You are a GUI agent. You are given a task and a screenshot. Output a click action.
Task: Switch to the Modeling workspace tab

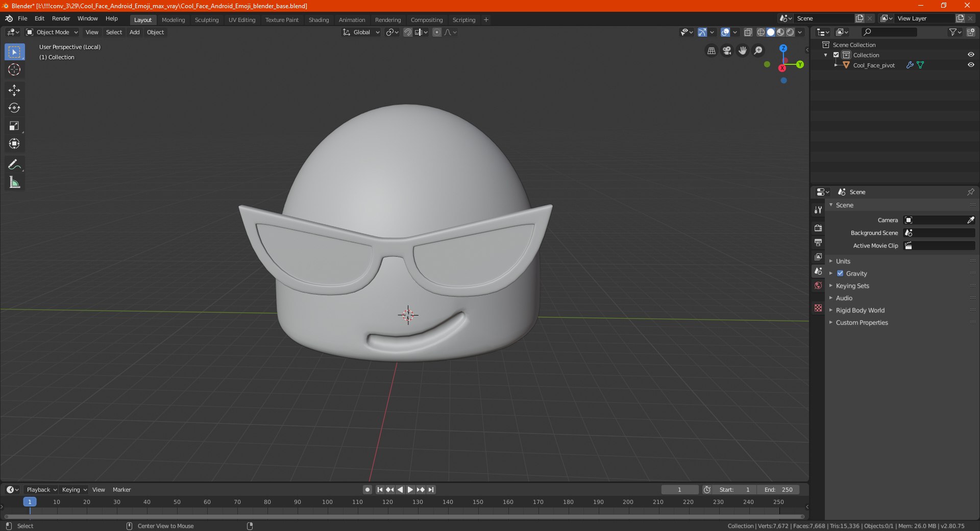pyautogui.click(x=173, y=20)
